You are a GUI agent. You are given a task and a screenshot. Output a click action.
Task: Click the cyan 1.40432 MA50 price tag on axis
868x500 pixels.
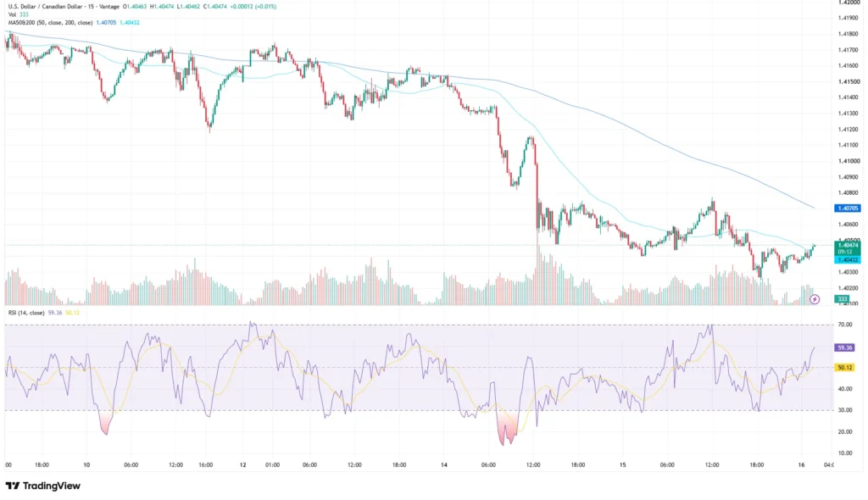click(848, 259)
